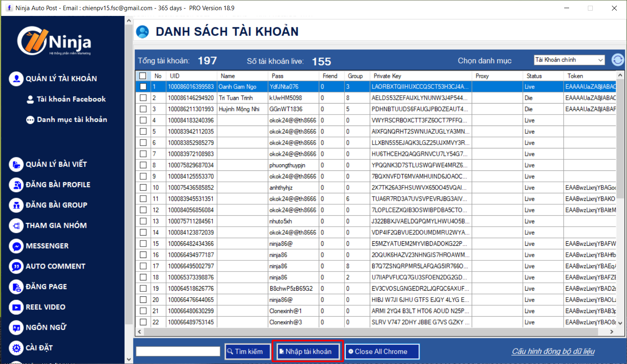The height and width of the screenshot is (364, 627).
Task: Click the Messenger icon in sidebar
Action: pyautogui.click(x=16, y=246)
